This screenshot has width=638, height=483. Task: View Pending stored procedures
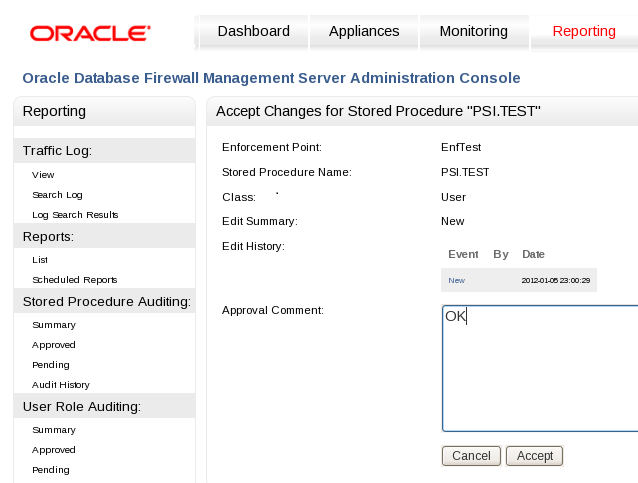50,365
